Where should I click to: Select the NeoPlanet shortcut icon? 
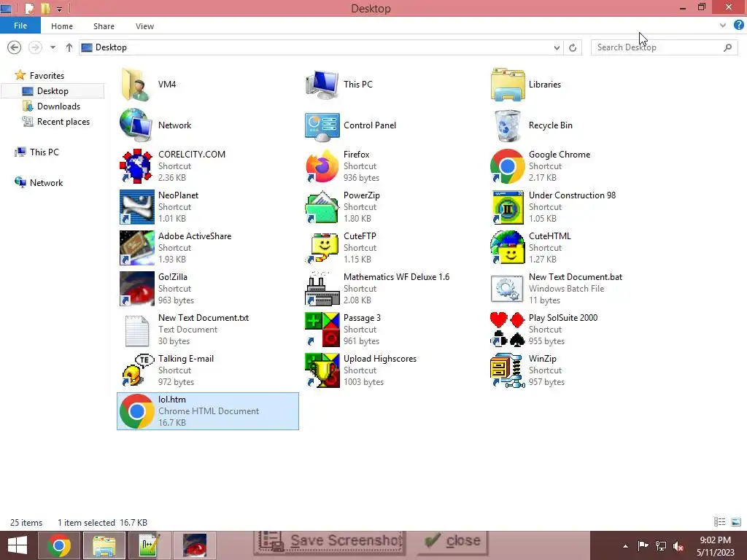(136, 207)
